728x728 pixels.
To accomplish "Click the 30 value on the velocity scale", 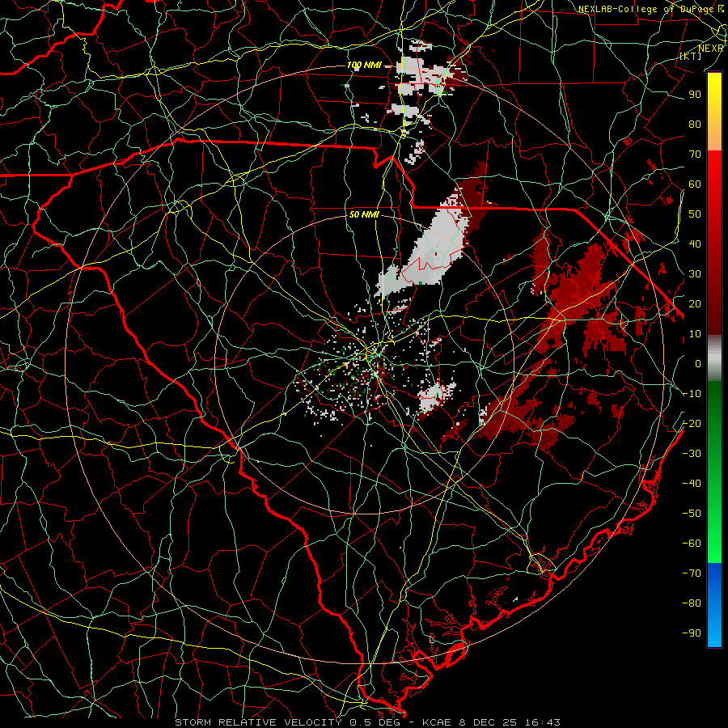I will 695,274.
